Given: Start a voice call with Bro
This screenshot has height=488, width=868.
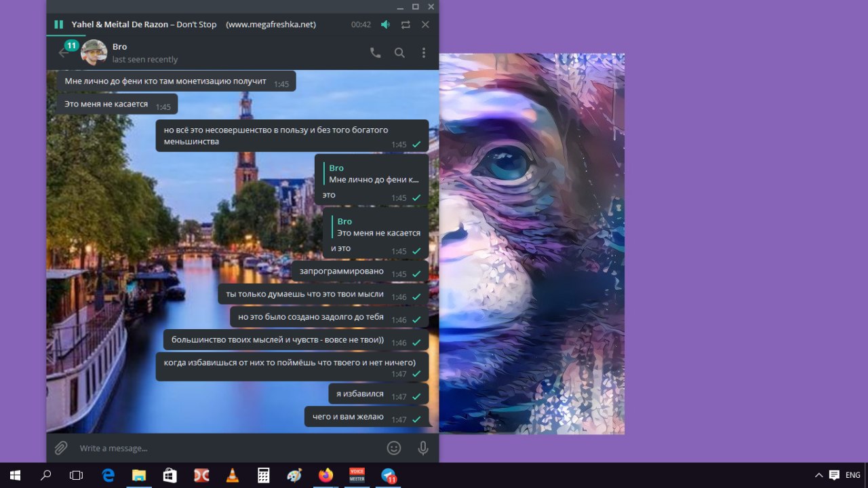Looking at the screenshot, I should click(376, 52).
